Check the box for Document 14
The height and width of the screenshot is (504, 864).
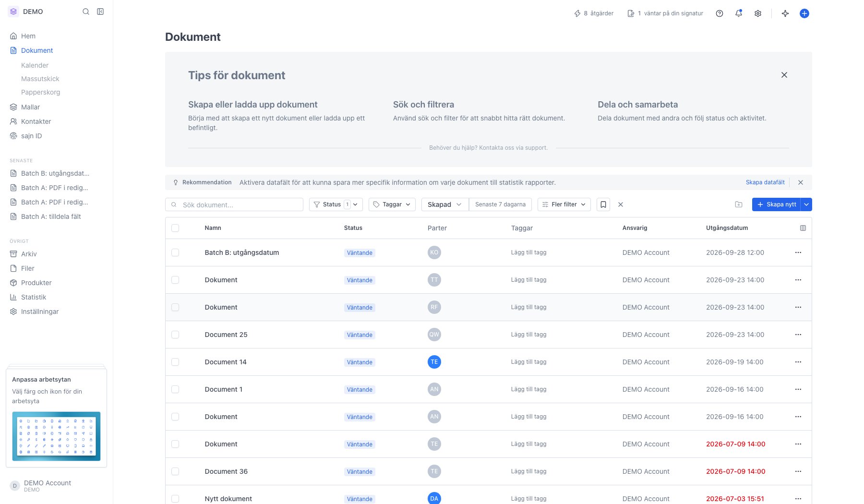click(175, 362)
